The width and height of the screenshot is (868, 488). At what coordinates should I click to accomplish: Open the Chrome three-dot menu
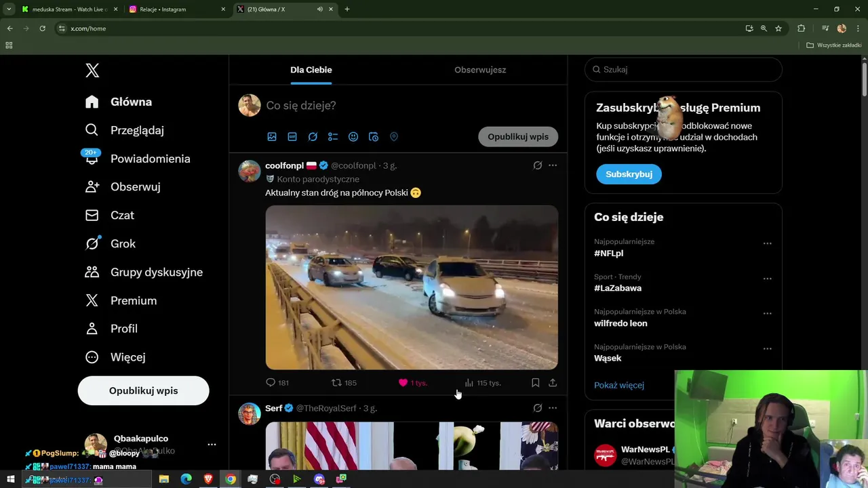pyautogui.click(x=857, y=28)
